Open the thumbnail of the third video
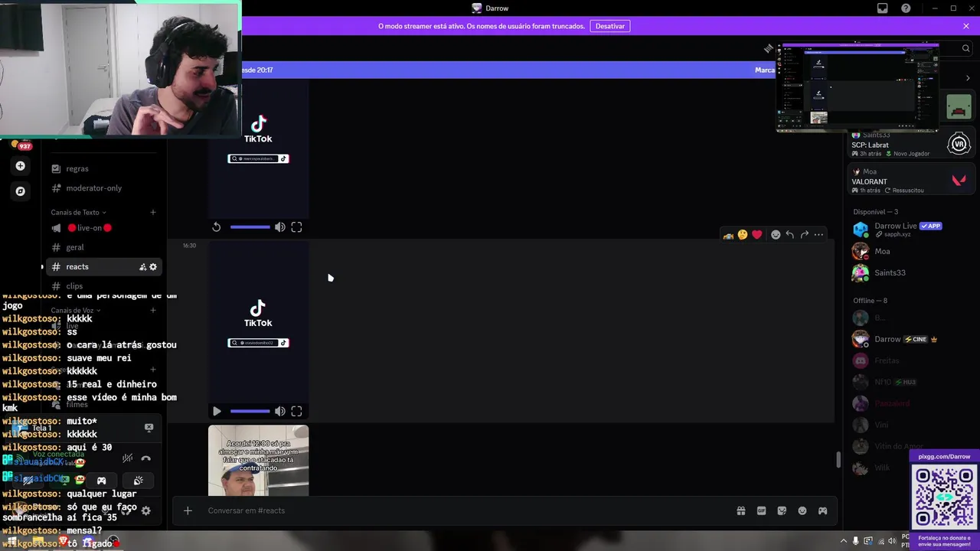Image resolution: width=980 pixels, height=551 pixels. tap(258, 461)
